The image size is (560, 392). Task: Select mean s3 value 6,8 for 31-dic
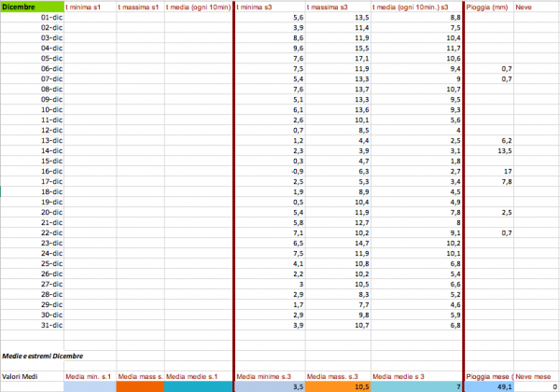pos(416,325)
